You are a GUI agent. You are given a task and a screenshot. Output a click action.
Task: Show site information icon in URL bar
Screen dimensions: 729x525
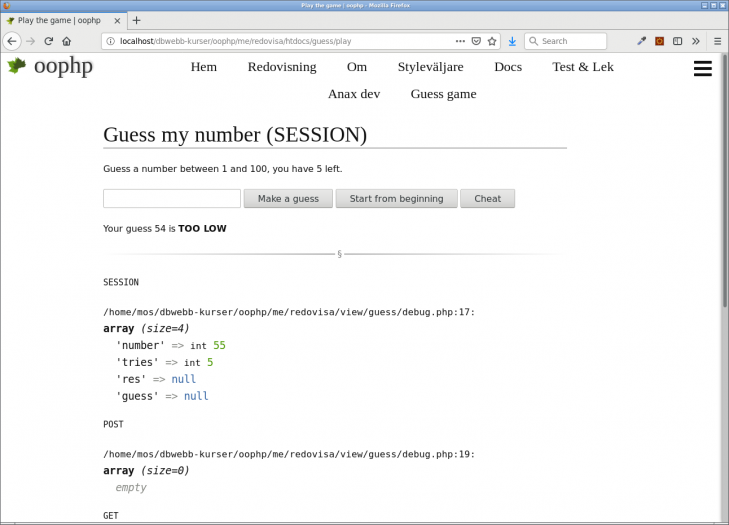click(x=111, y=41)
